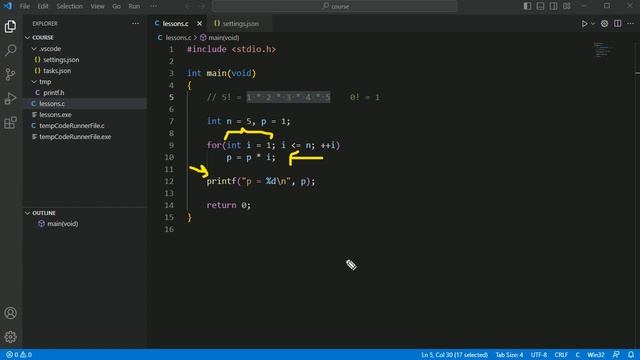The width and height of the screenshot is (640, 360).
Task: Open the Explorer view in activity bar
Action: pos(11,27)
